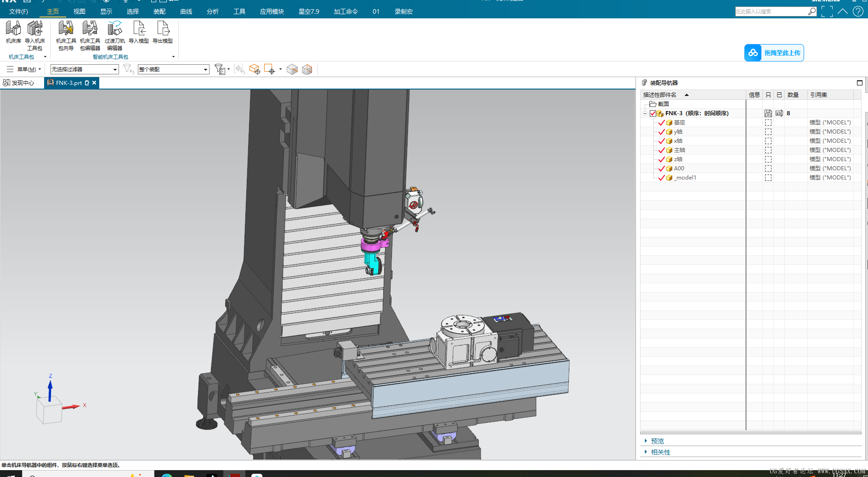Viewport: 868px width, 477px height.
Task: Open the 装配 ribbon tab
Action: click(159, 11)
